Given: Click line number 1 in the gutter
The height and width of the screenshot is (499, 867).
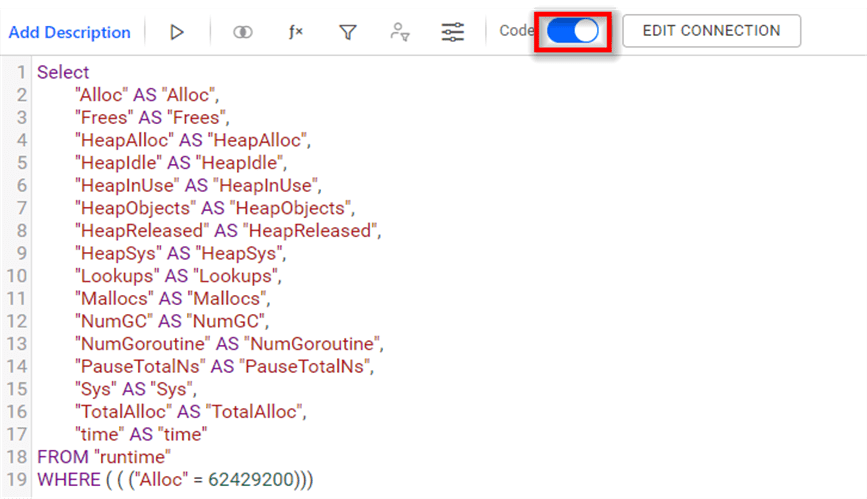Looking at the screenshot, I should (22, 72).
